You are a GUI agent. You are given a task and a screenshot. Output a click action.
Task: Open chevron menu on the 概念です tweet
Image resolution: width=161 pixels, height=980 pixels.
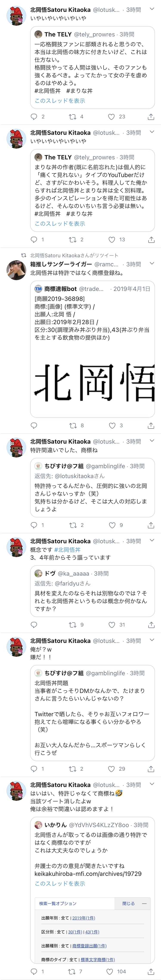(x=152, y=540)
